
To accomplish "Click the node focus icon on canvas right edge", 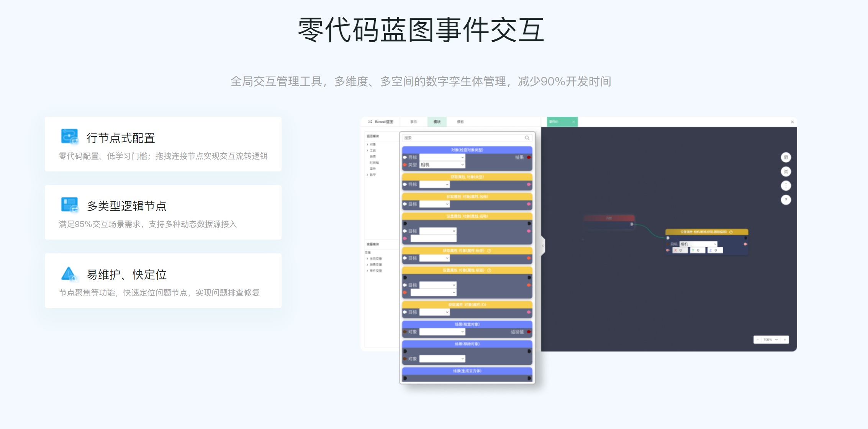I will click(x=786, y=171).
